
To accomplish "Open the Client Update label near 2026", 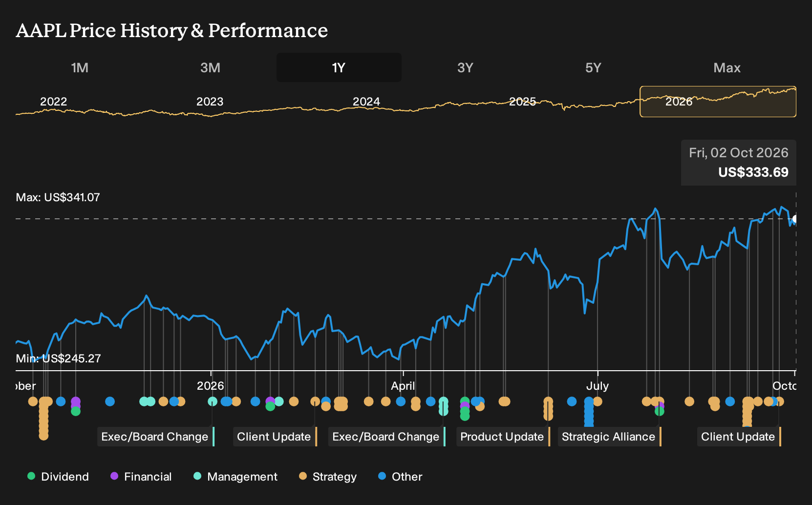I will click(275, 437).
